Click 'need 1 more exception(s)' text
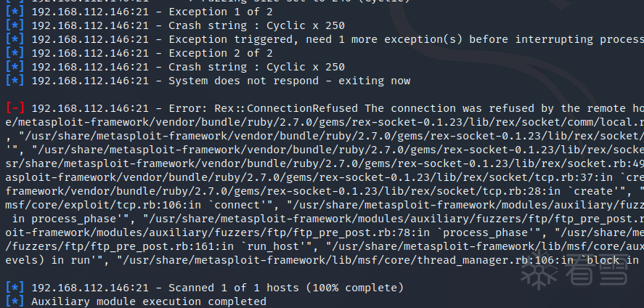The image size is (644, 308). point(384,39)
